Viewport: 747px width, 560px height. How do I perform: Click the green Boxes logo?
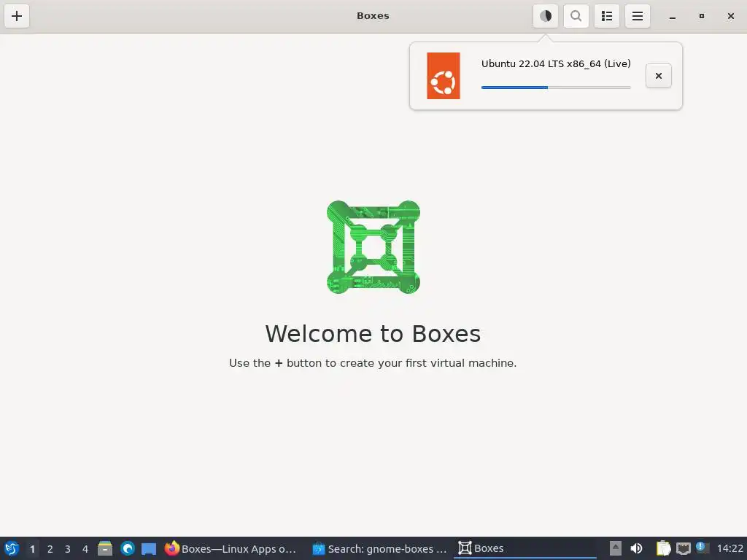[x=373, y=246]
